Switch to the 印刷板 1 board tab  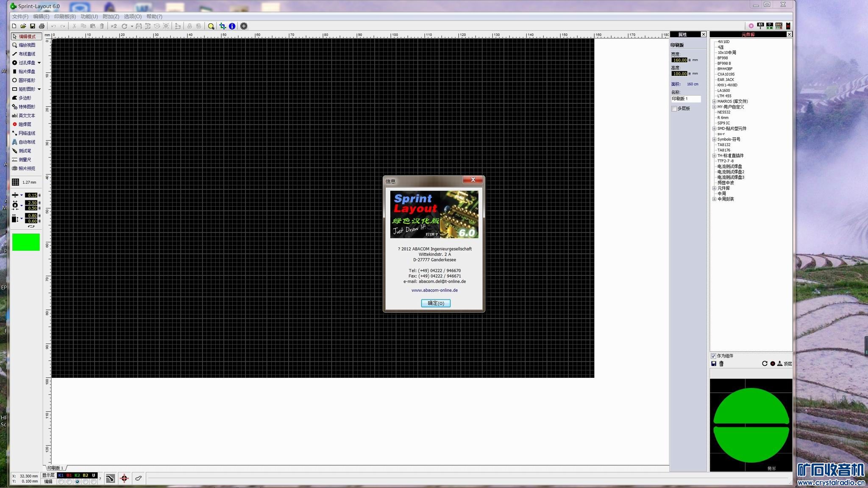point(56,468)
